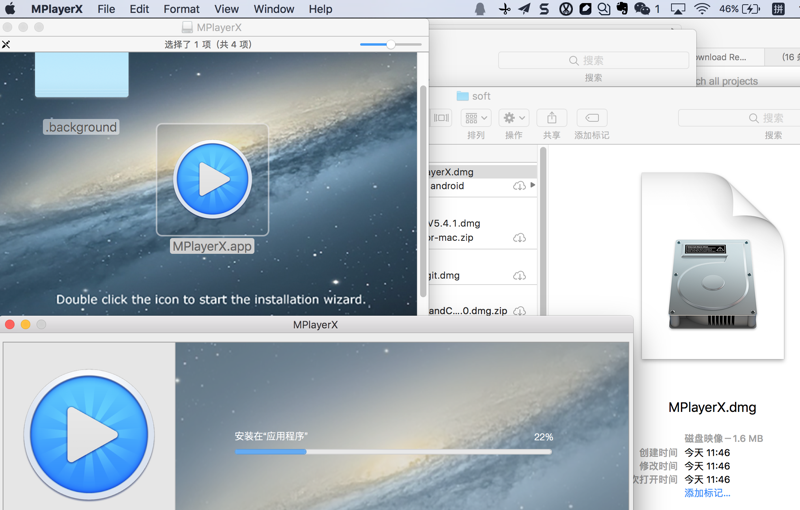Click the scrollbar of the disk image window
The width and height of the screenshot is (800, 510).
(x=422, y=191)
